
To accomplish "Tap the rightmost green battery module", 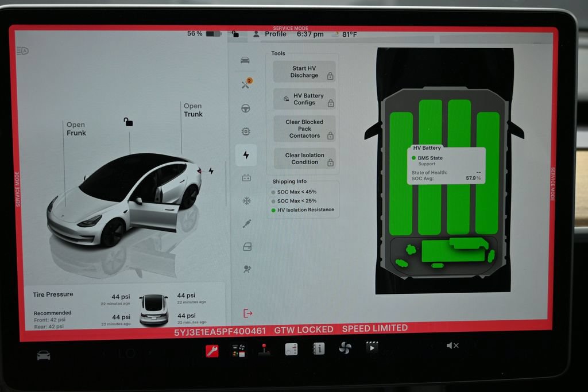I will pos(488,173).
